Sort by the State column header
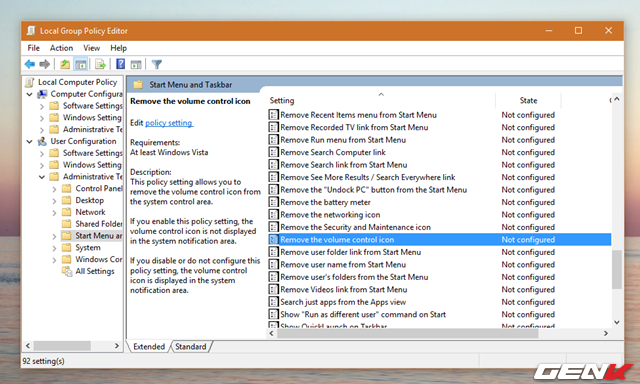Image resolution: width=640 pixels, height=384 pixels. (528, 100)
